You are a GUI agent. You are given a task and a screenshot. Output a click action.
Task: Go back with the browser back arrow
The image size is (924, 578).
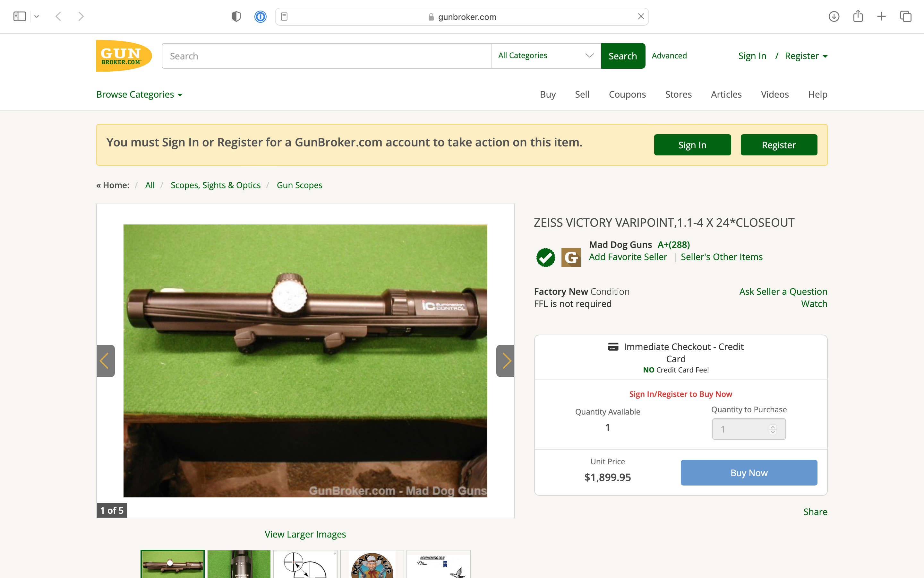coord(58,16)
